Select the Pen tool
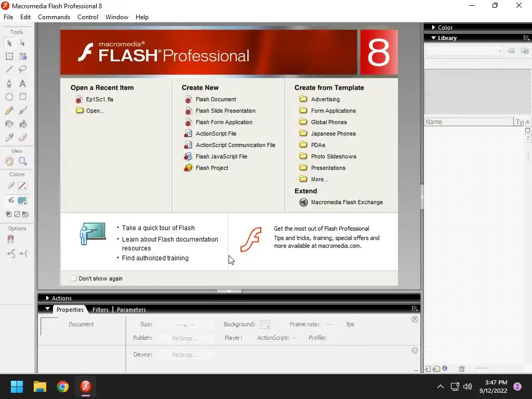The width and height of the screenshot is (532, 399). point(9,83)
